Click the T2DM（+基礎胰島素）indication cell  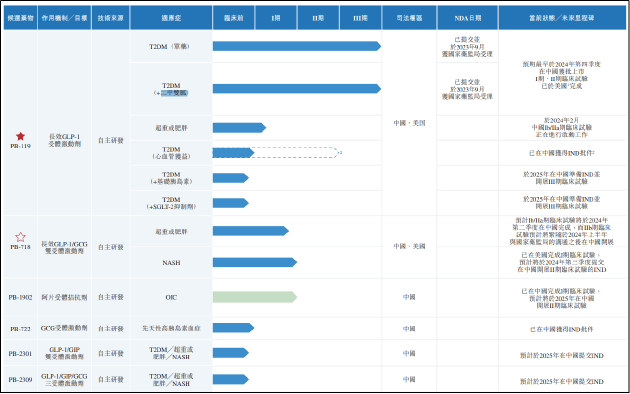click(x=171, y=178)
